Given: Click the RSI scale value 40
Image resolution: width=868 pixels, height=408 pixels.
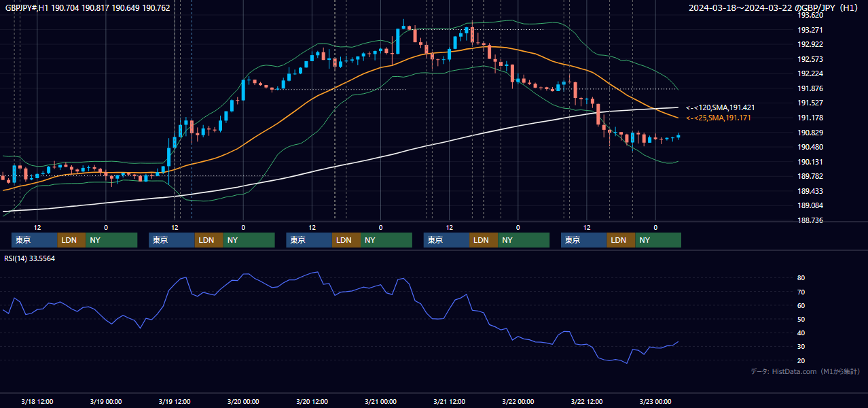Looking at the screenshot, I should tap(801, 333).
